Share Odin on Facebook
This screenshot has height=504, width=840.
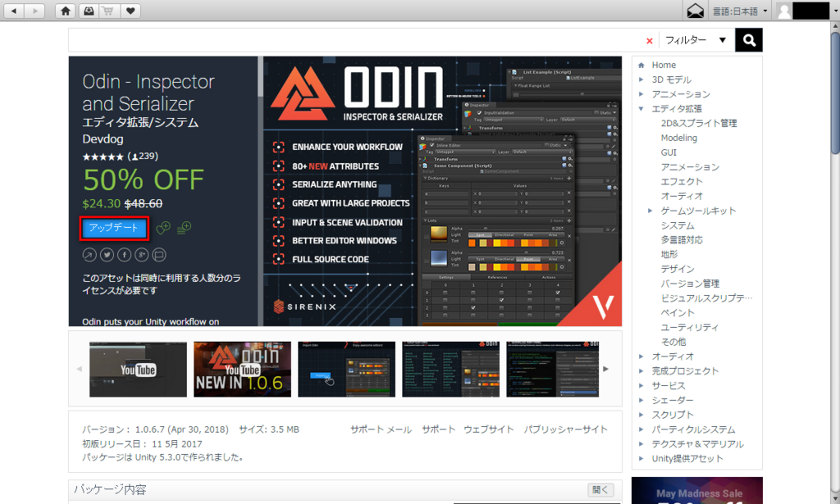point(125,255)
